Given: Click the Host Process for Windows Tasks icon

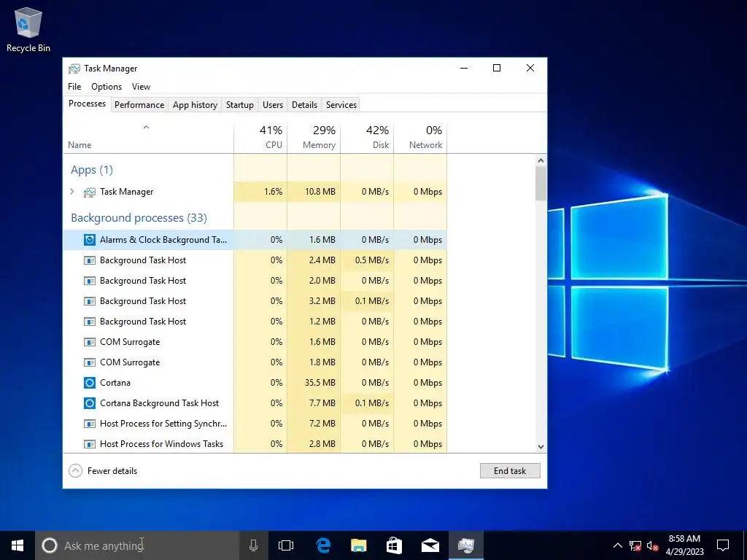Looking at the screenshot, I should tap(89, 444).
